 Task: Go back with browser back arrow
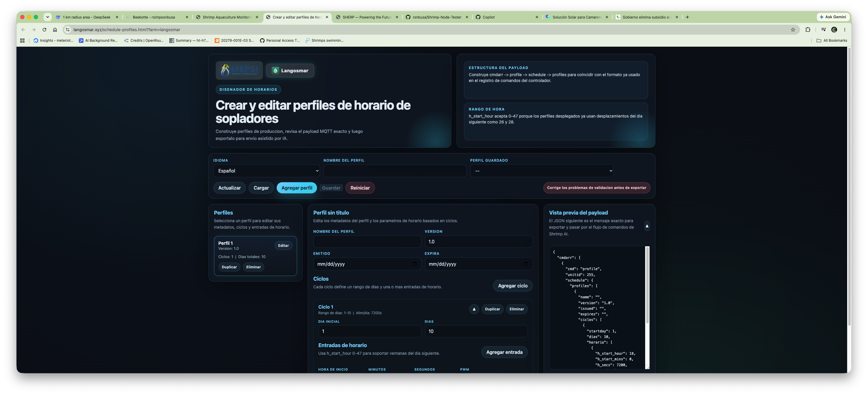[x=23, y=30]
